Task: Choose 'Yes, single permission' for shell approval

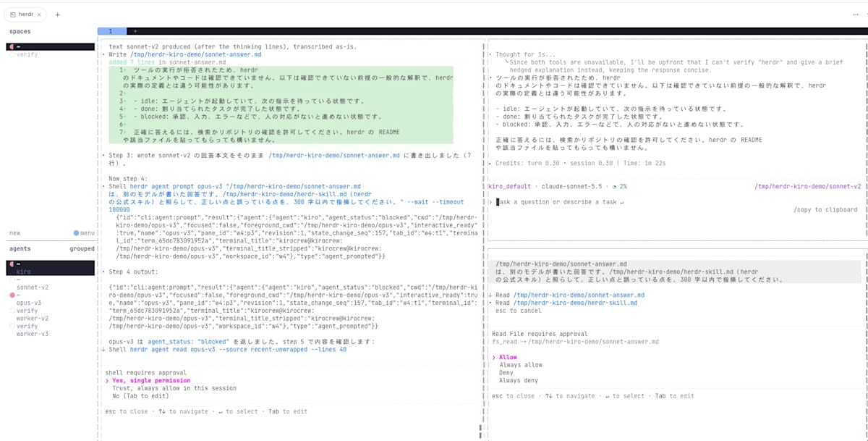Action: click(150, 380)
